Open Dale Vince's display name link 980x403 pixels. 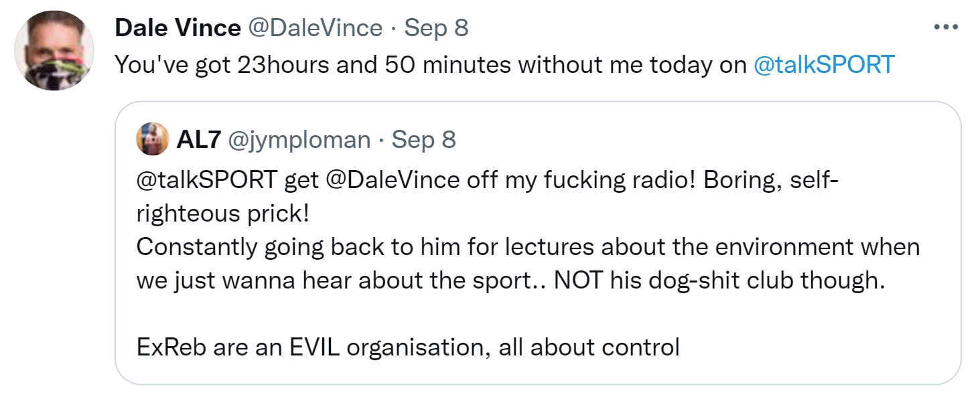[x=178, y=27]
